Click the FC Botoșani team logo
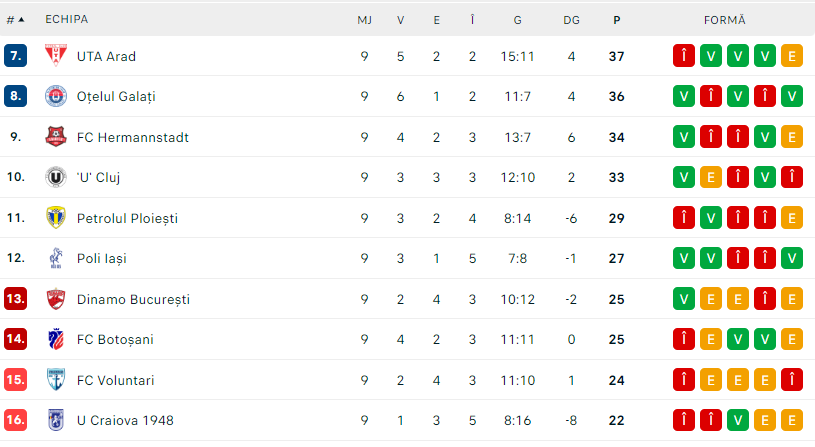 [x=55, y=340]
